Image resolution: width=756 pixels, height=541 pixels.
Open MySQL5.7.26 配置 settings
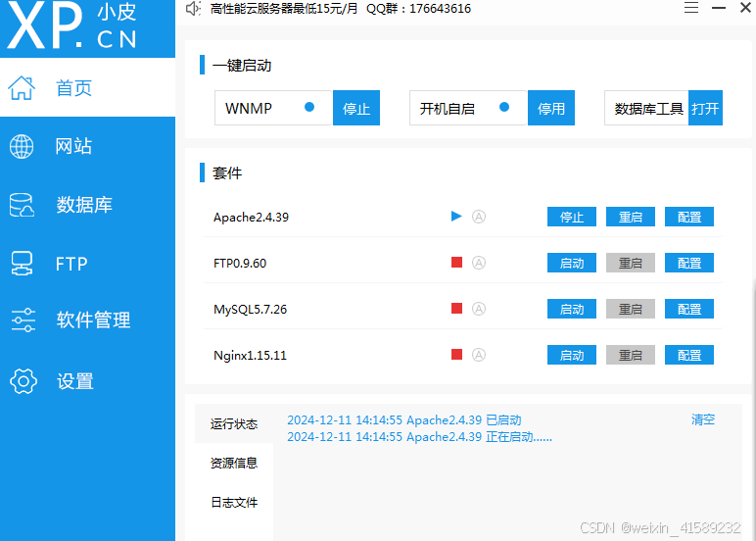pyautogui.click(x=689, y=309)
